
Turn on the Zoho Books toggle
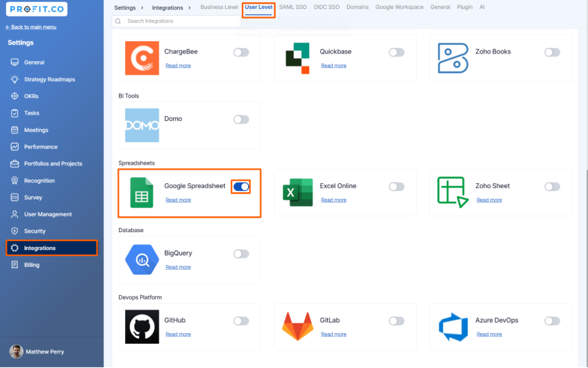point(552,52)
